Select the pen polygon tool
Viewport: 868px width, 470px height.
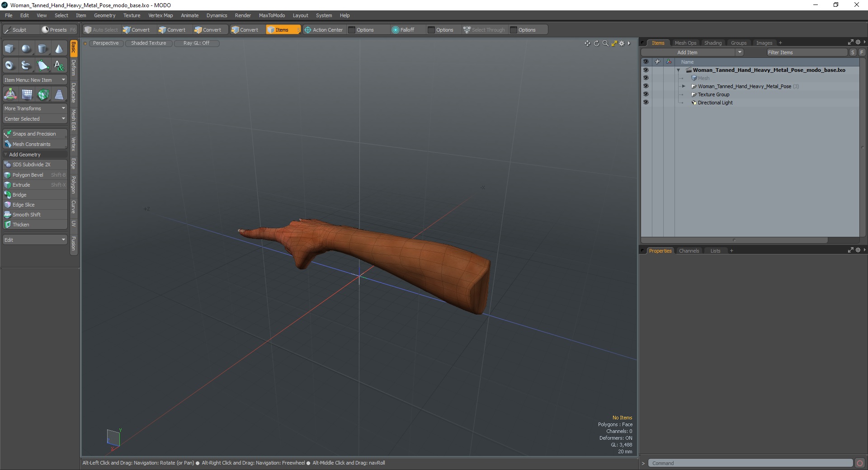[42, 66]
